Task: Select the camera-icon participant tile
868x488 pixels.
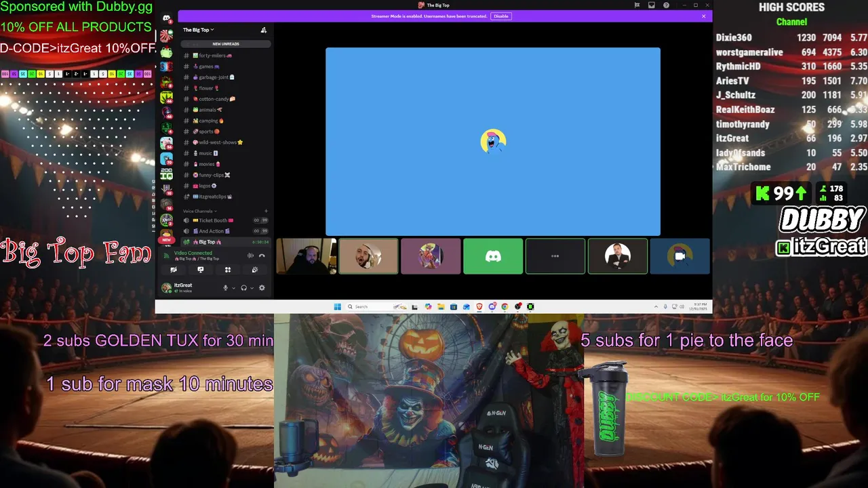Action: tap(680, 256)
